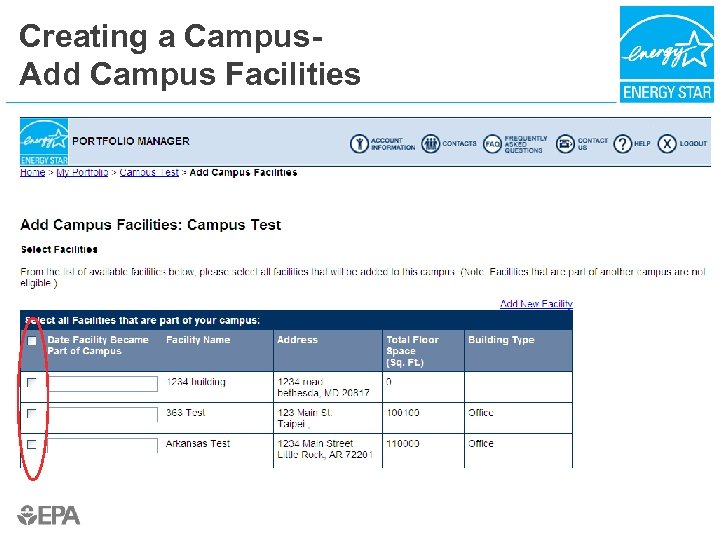Click the Add New Facility link

click(536, 304)
